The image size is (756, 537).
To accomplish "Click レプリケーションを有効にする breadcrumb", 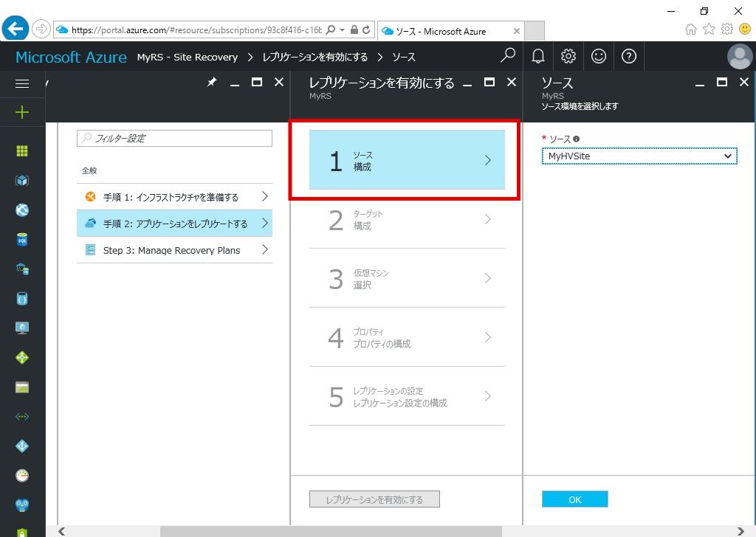I will pos(315,58).
